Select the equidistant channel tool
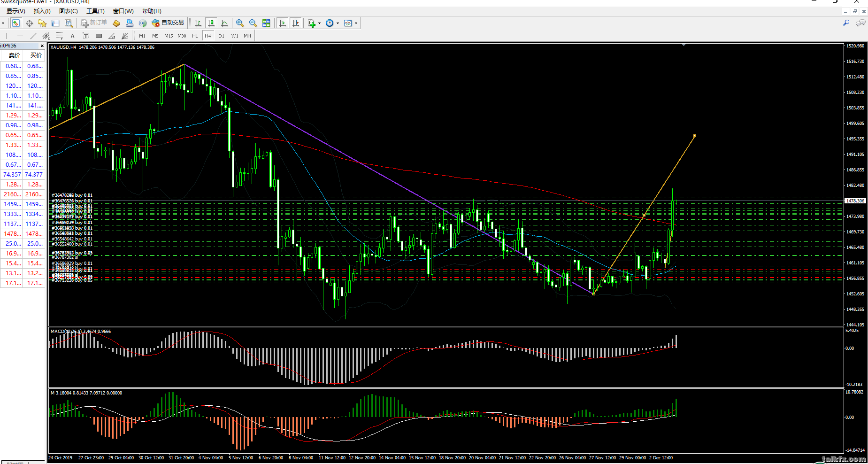The width and height of the screenshot is (868, 464). (x=46, y=36)
